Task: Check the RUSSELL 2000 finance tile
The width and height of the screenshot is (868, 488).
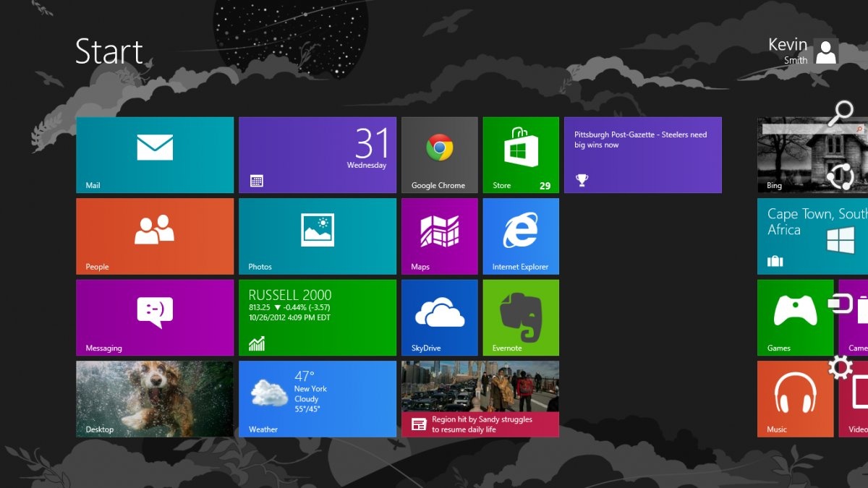Action: point(317,317)
